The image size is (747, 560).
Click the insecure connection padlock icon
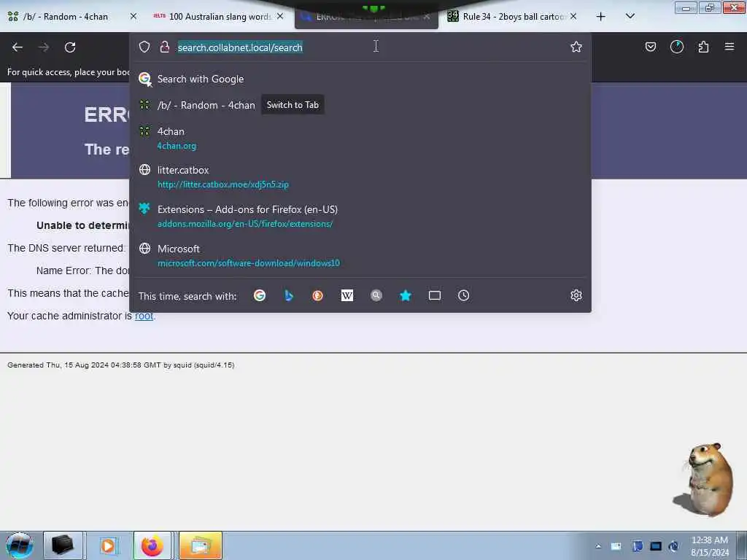pos(165,47)
